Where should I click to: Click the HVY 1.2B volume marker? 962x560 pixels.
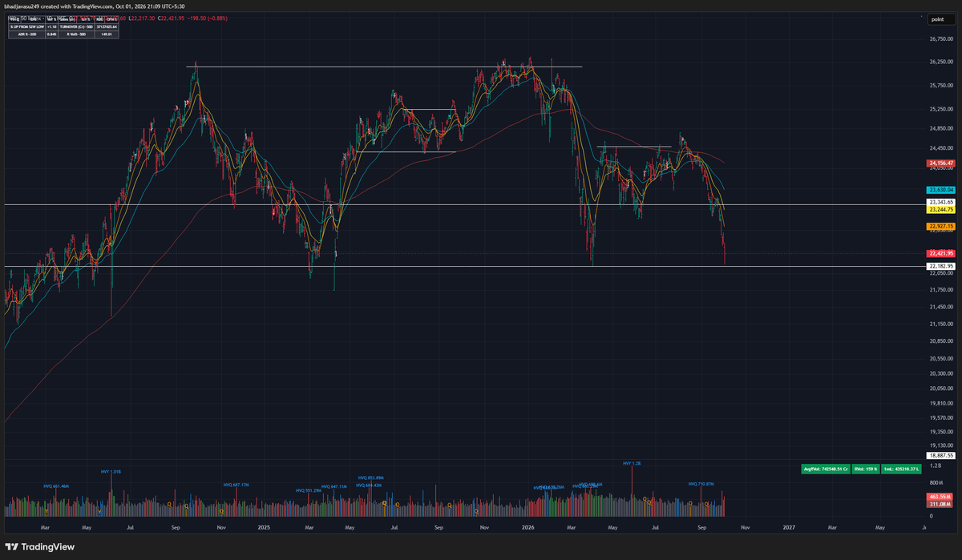pos(632,463)
